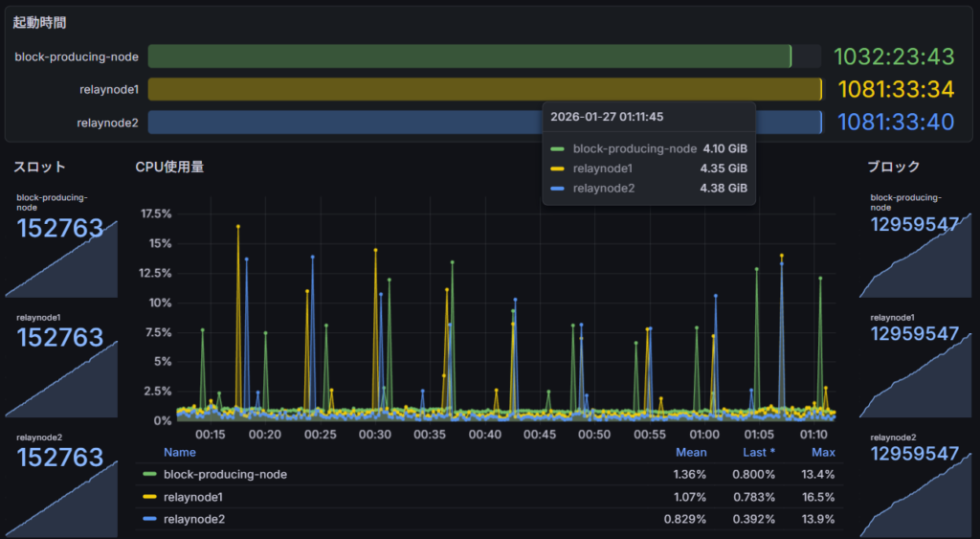The height and width of the screenshot is (539, 980).
Task: Open the 起動時間 panel title menu
Action: [x=39, y=22]
